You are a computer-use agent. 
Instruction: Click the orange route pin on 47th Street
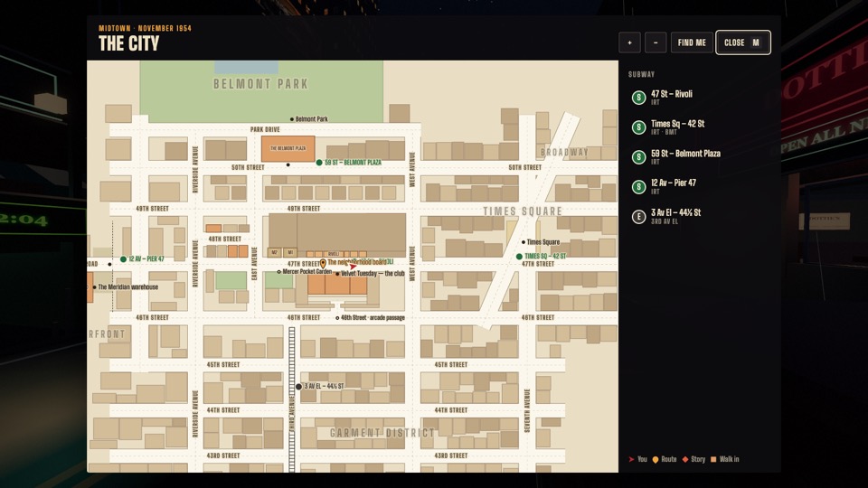click(324, 264)
